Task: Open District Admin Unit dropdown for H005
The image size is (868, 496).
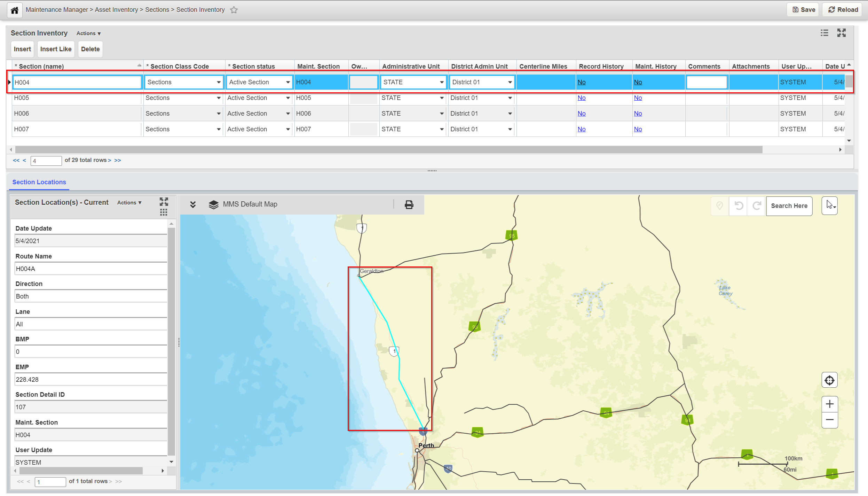Action: [x=510, y=98]
